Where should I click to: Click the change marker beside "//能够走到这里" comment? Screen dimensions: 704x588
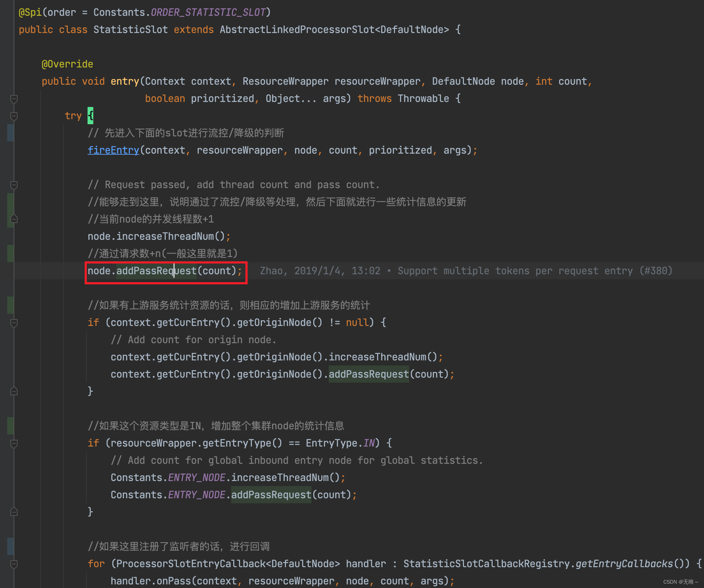click(x=10, y=210)
